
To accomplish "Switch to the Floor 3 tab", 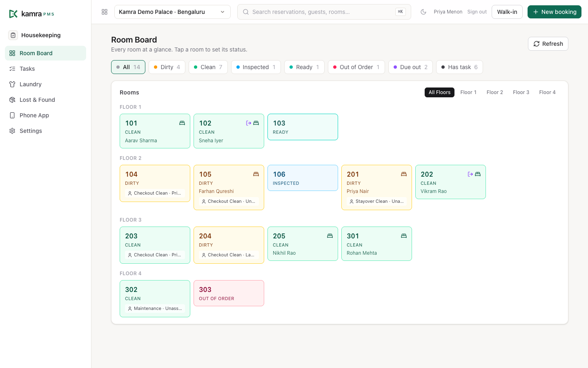I will coord(521,92).
